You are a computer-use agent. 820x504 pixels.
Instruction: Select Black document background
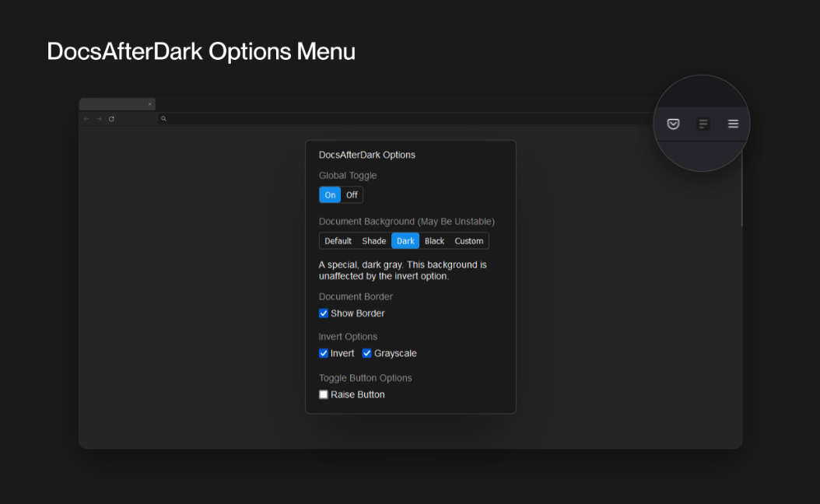[435, 241]
